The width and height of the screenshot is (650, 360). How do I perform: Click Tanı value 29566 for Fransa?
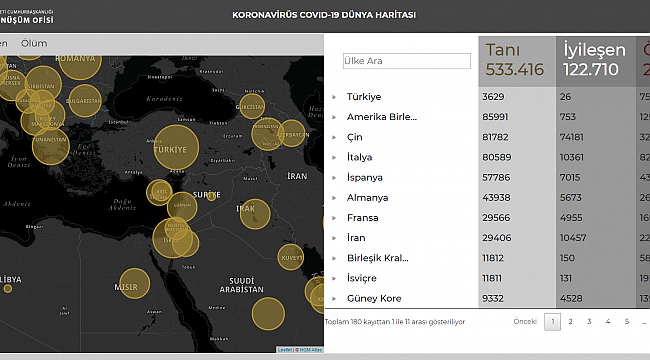496,218
